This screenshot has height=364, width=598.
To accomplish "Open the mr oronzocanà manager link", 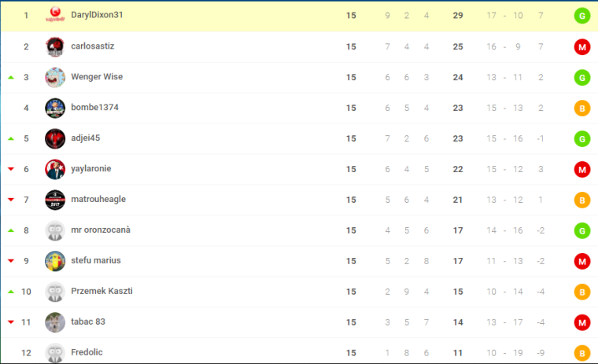I will [x=101, y=230].
